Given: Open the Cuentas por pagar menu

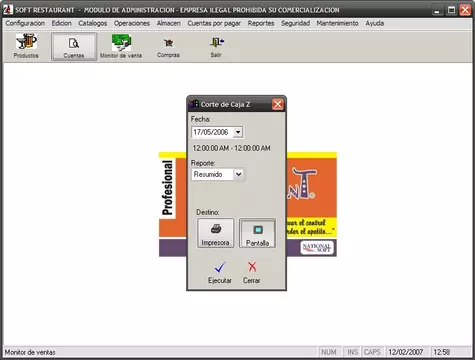Looking at the screenshot, I should coord(214,23).
